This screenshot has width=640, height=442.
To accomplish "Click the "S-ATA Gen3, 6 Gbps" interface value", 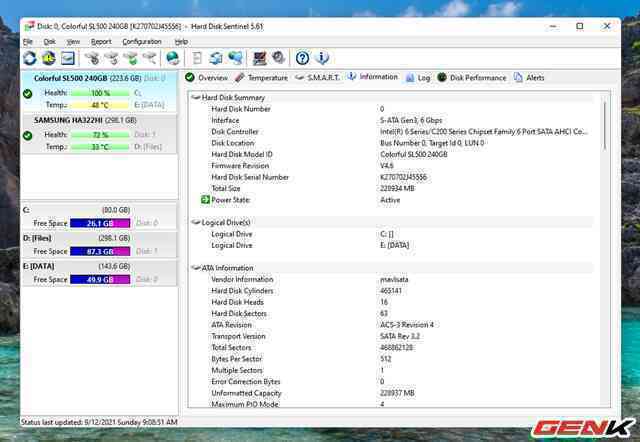I will tap(411, 120).
